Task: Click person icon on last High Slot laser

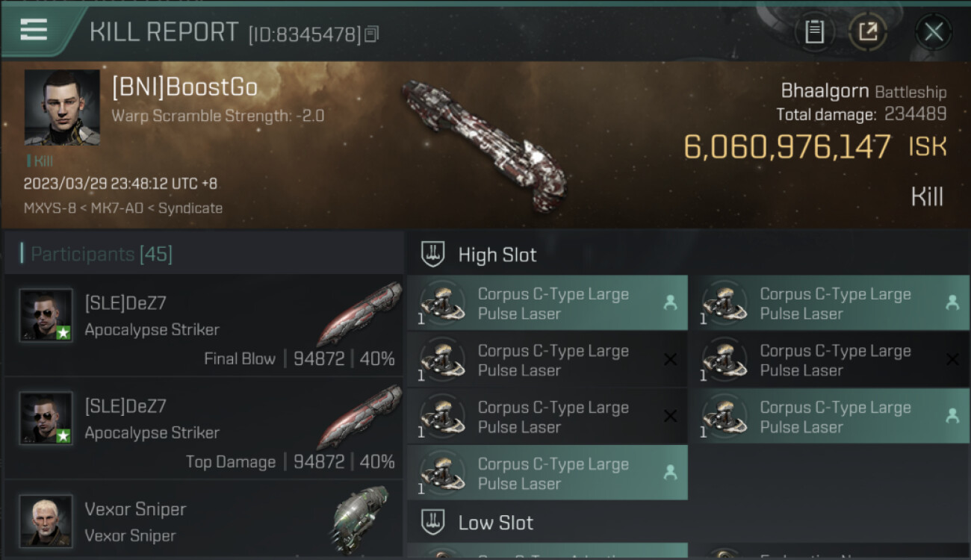Action: [x=670, y=473]
